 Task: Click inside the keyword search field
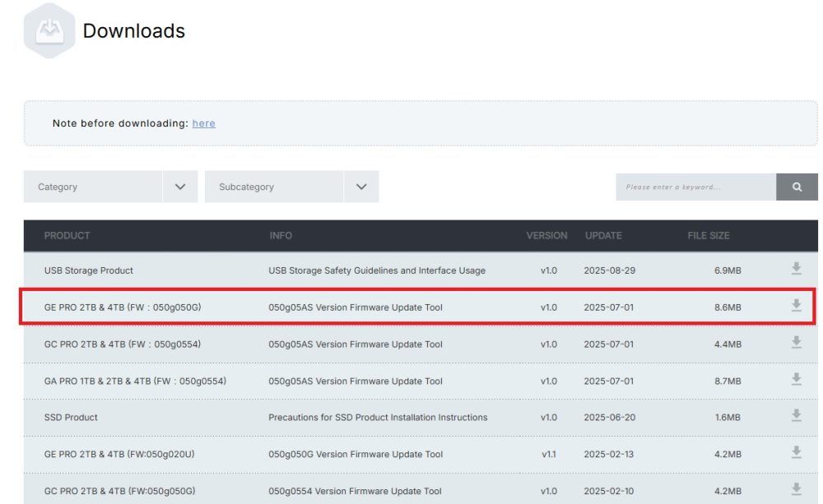click(x=695, y=187)
